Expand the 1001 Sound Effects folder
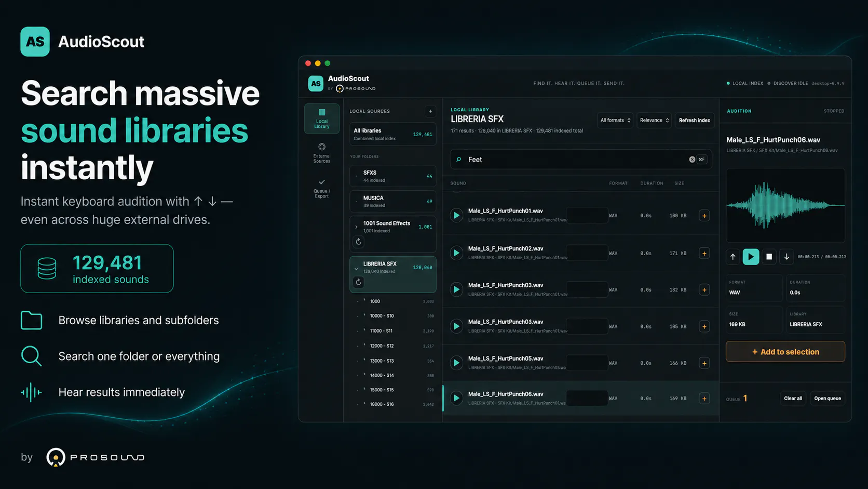The height and width of the screenshot is (489, 868). pyautogui.click(x=356, y=227)
